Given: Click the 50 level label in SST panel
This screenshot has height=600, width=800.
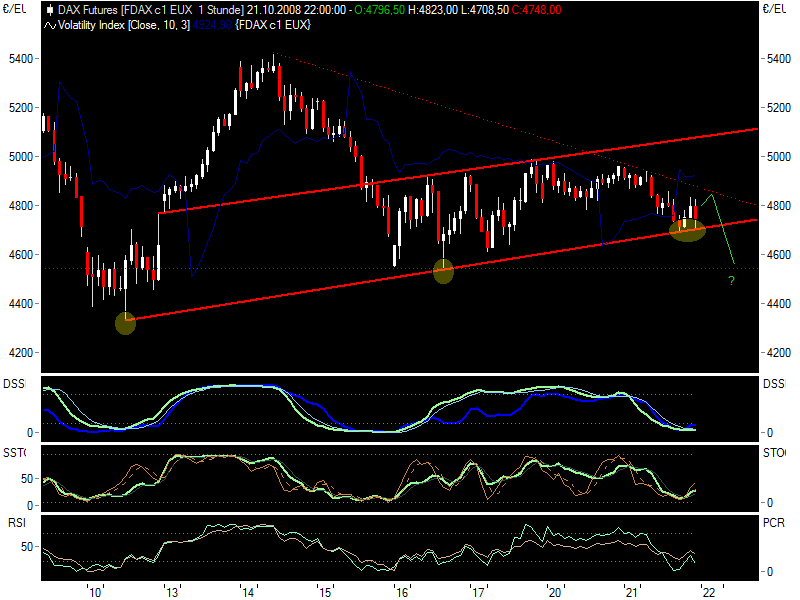Looking at the screenshot, I should (x=27, y=479).
